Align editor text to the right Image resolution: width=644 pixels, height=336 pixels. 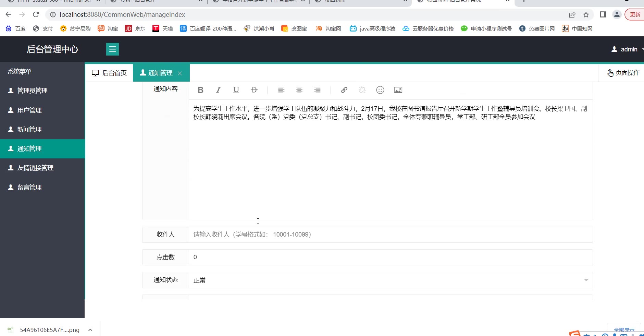point(318,90)
